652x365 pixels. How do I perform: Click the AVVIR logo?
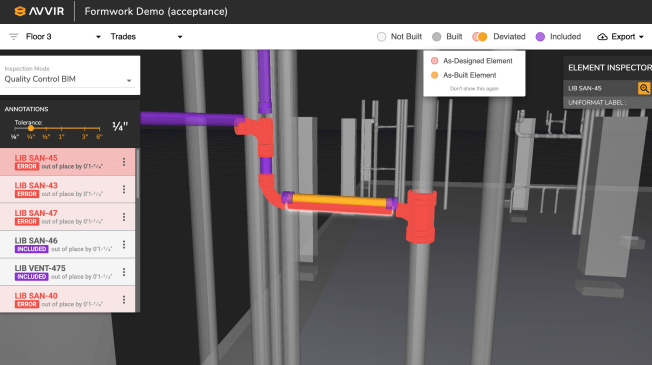click(x=39, y=11)
